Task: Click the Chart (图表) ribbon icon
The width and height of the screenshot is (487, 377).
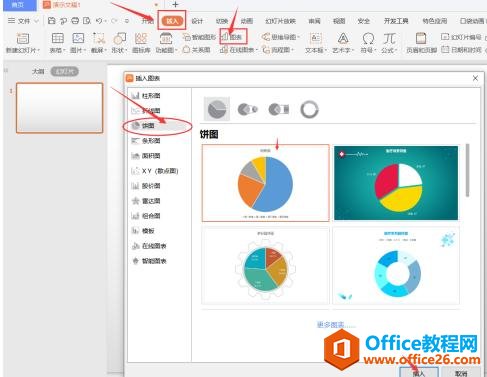Action: pyautogui.click(x=233, y=37)
